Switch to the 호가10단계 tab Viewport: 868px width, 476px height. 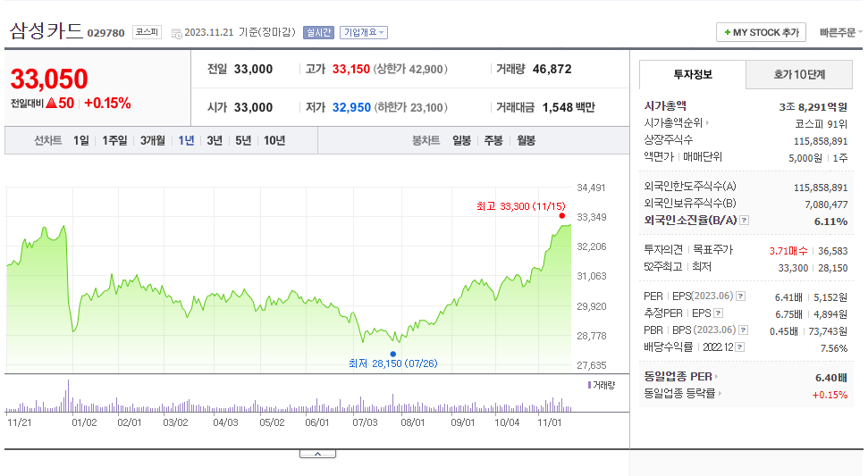pyautogui.click(x=799, y=74)
